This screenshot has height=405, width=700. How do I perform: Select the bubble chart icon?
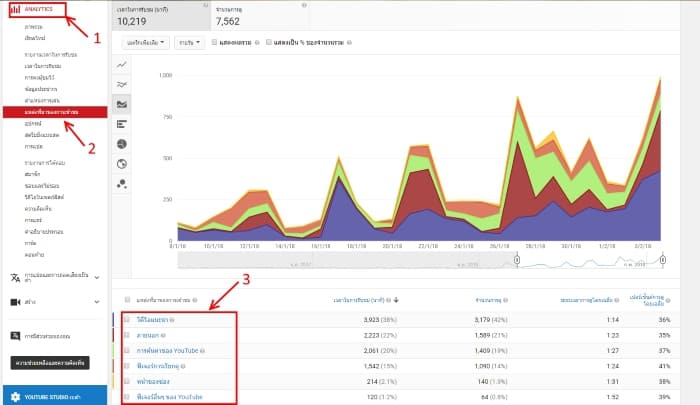click(x=122, y=183)
